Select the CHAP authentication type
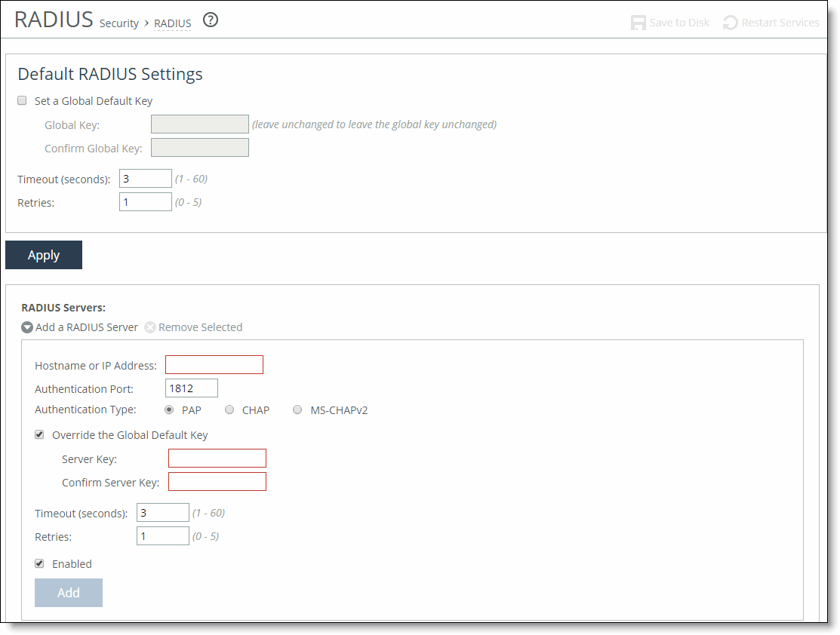Screen dimensions: 840x635 229,410
